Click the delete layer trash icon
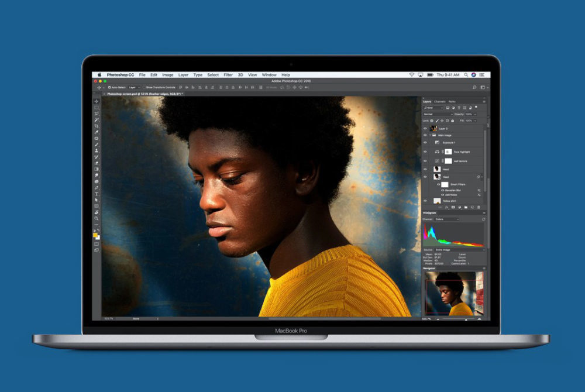Viewport: 585px width, 392px height. 479,207
